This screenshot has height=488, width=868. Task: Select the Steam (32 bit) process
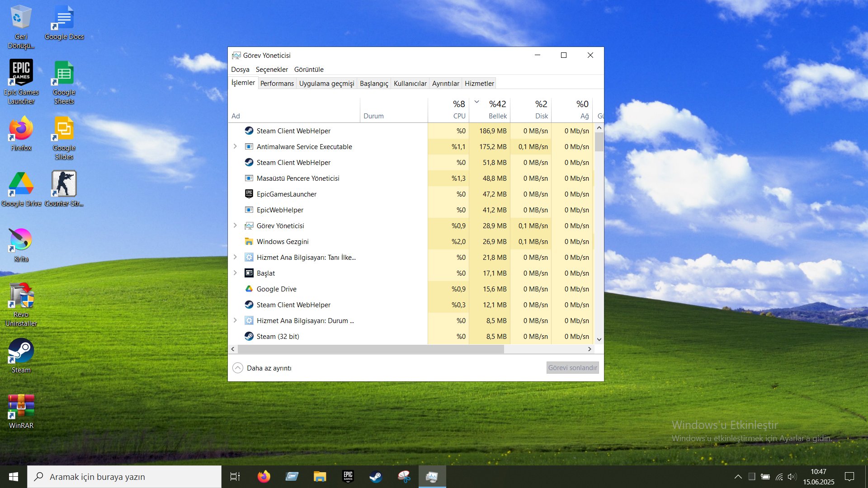(x=410, y=336)
